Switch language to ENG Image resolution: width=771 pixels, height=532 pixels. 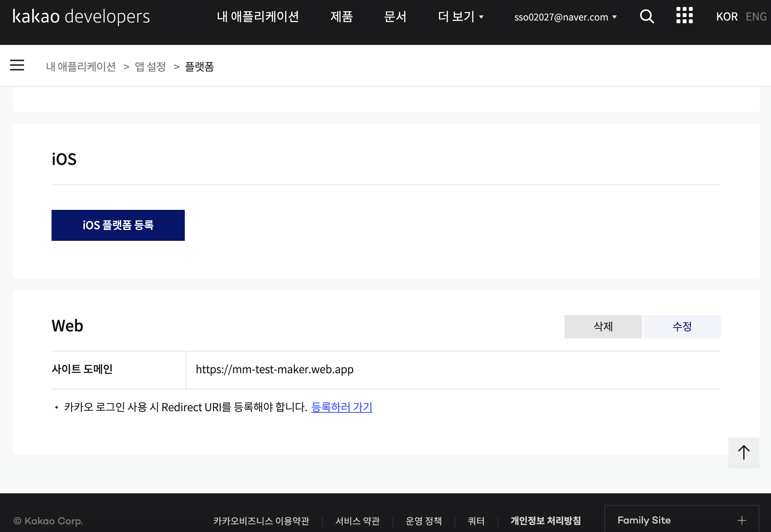pyautogui.click(x=756, y=17)
